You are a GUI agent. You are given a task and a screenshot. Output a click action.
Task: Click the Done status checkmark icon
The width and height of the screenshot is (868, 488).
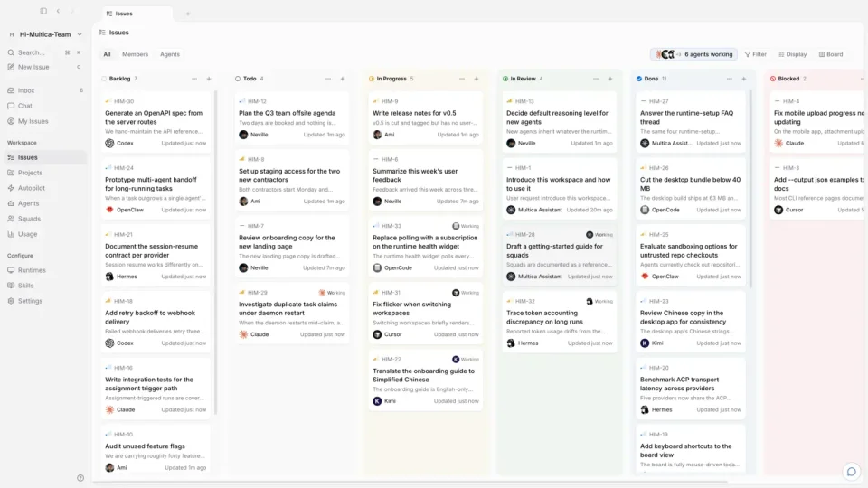[639, 79]
